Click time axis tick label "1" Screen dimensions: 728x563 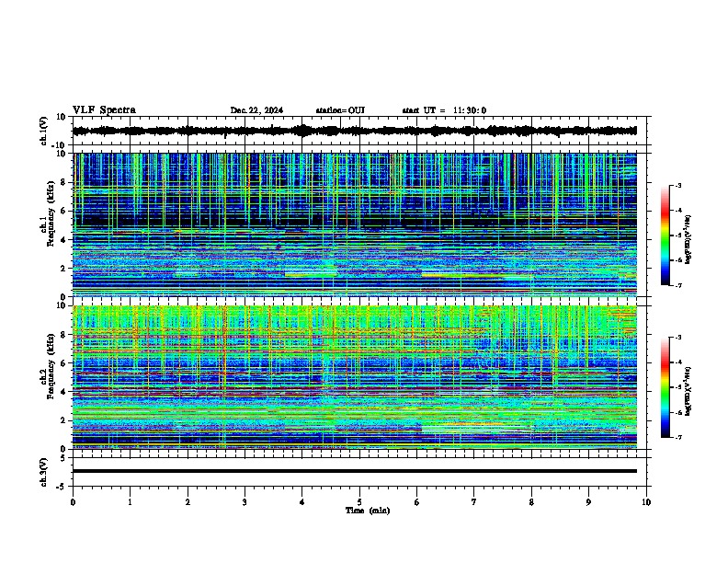[131, 502]
